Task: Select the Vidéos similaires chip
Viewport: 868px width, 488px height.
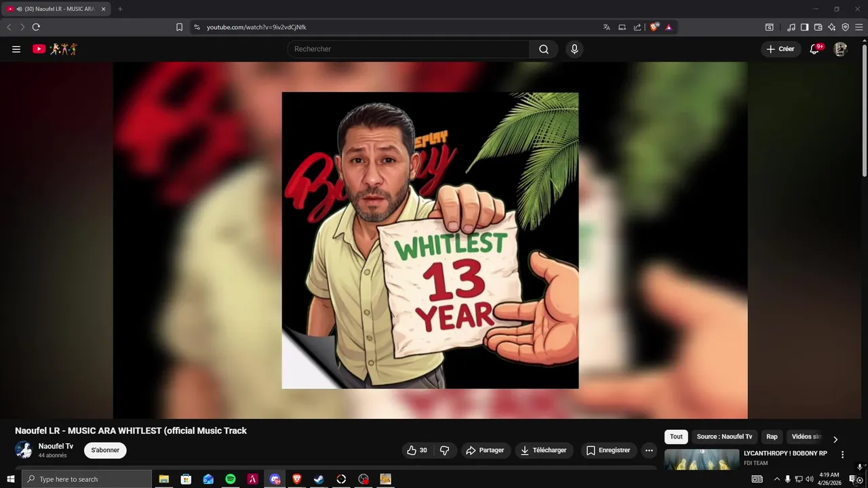Action: [x=806, y=436]
